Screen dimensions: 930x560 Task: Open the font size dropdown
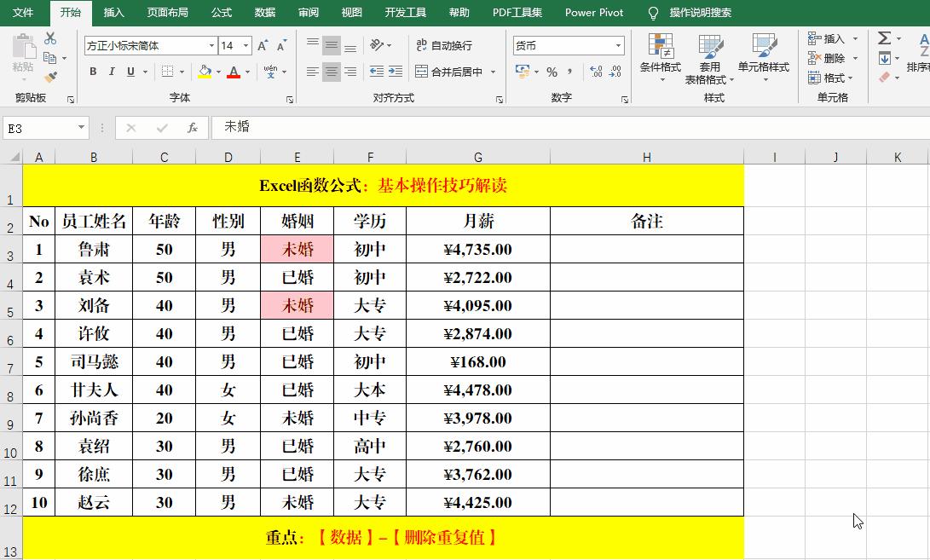click(245, 45)
